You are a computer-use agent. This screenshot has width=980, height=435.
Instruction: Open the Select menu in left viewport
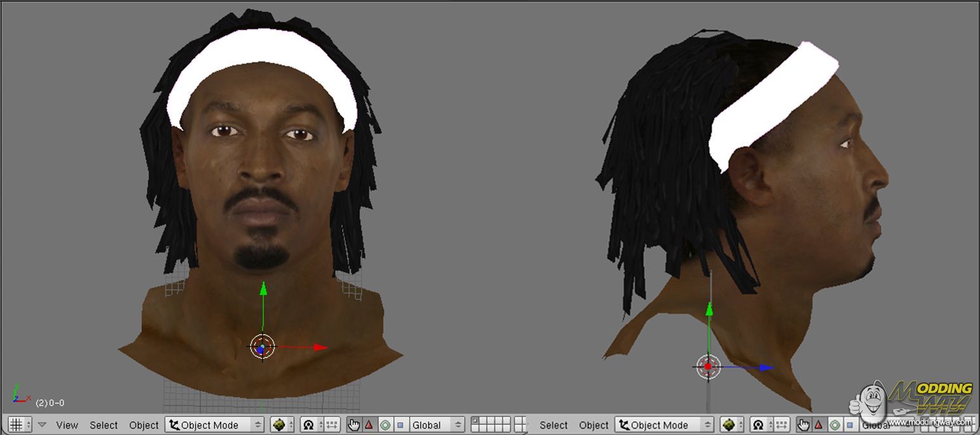pyautogui.click(x=103, y=425)
